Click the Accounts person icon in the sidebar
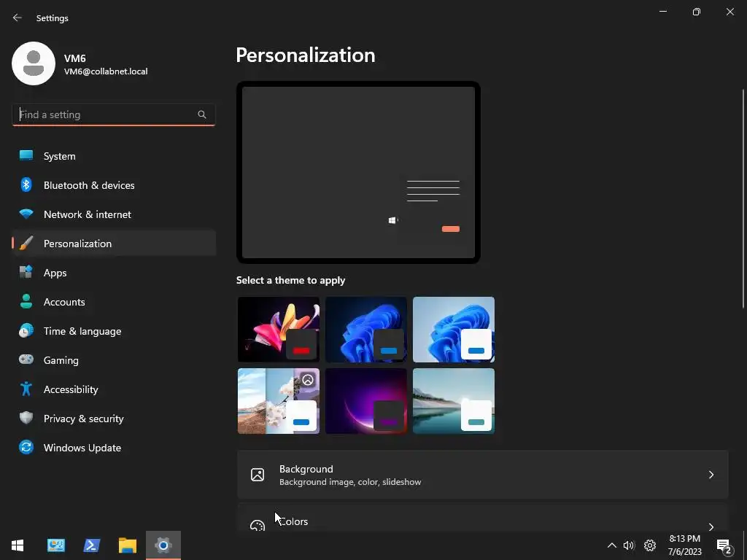This screenshot has width=747, height=560. 26,301
